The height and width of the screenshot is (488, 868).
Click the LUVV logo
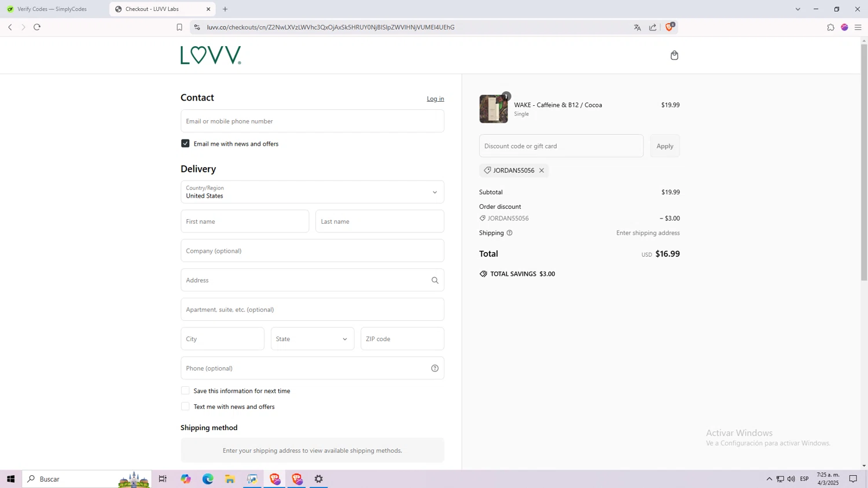click(211, 55)
